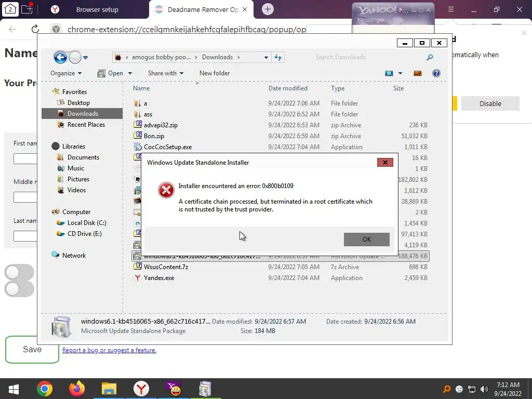
Task: Open Explorer help icon
Action: click(x=436, y=73)
